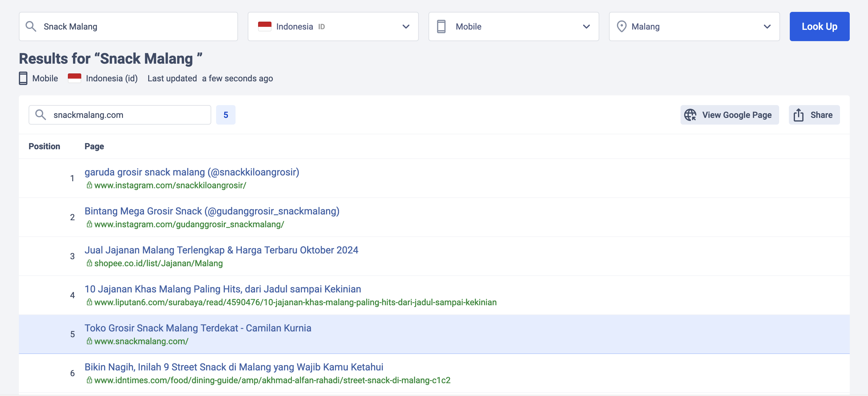Open the liputan6.com surabaya URL

[295, 302]
